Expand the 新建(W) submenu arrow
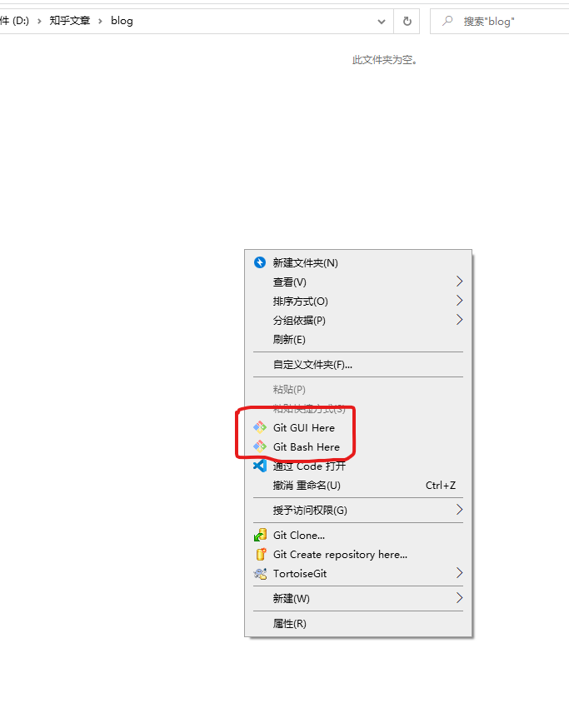Image resolution: width=569 pixels, height=728 pixels. (x=459, y=598)
